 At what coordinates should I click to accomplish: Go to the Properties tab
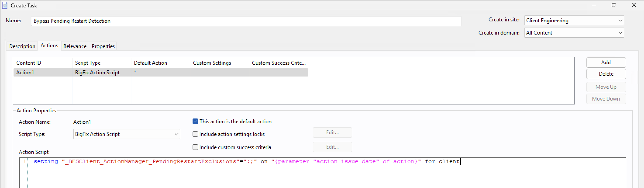[x=103, y=46]
